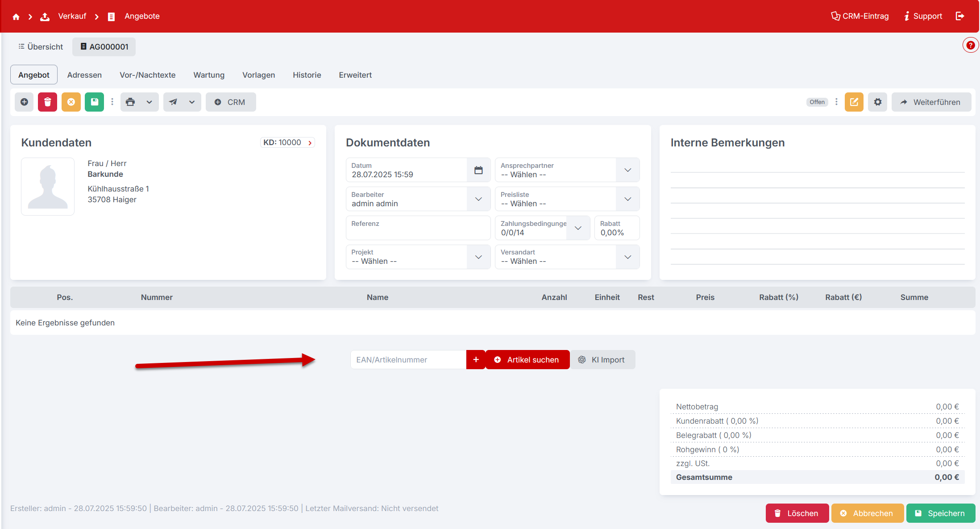Click the Weiterführen button
This screenshot has width=980, height=529.
931,102
